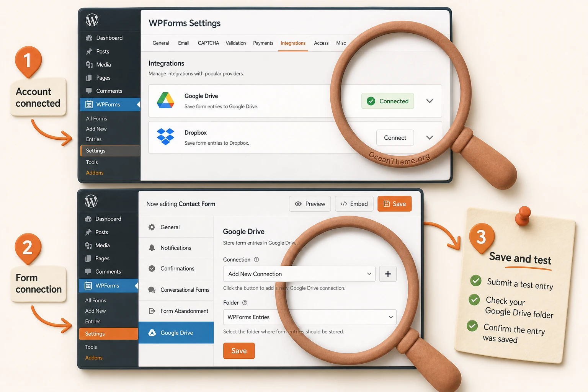Open the Add New Connection dropdown

pos(299,274)
